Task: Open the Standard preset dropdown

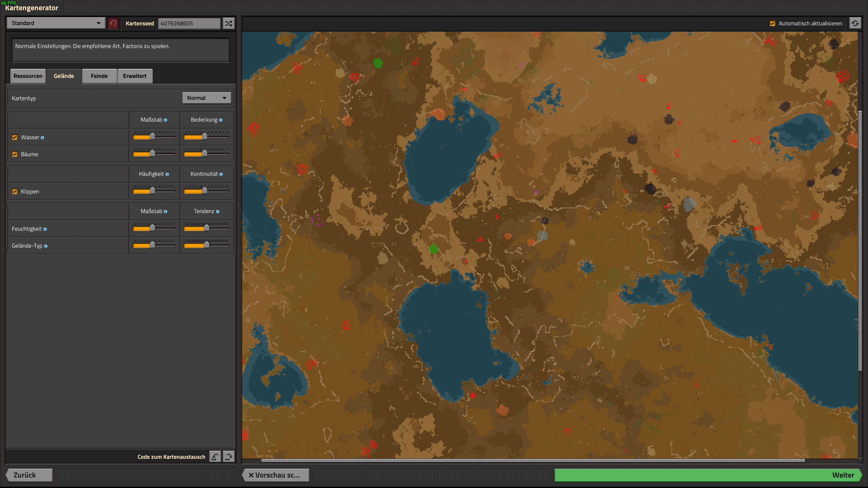Action: pos(56,23)
